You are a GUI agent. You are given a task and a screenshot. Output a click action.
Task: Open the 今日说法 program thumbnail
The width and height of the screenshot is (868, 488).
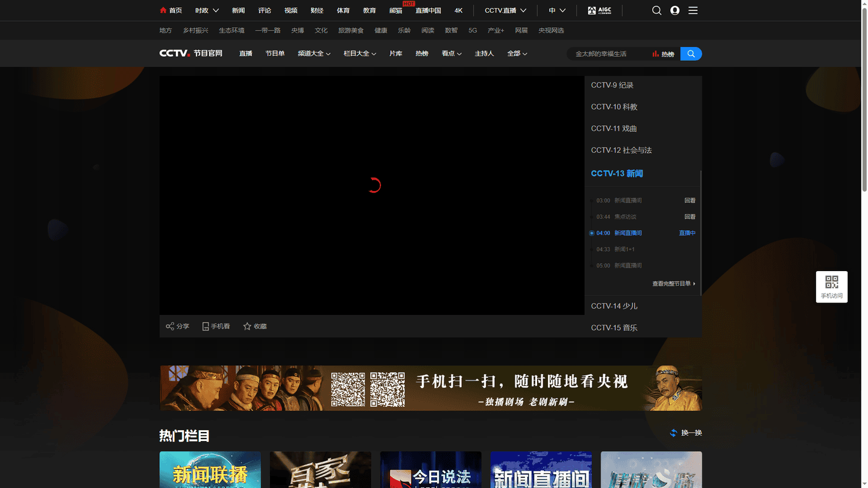pyautogui.click(x=430, y=470)
